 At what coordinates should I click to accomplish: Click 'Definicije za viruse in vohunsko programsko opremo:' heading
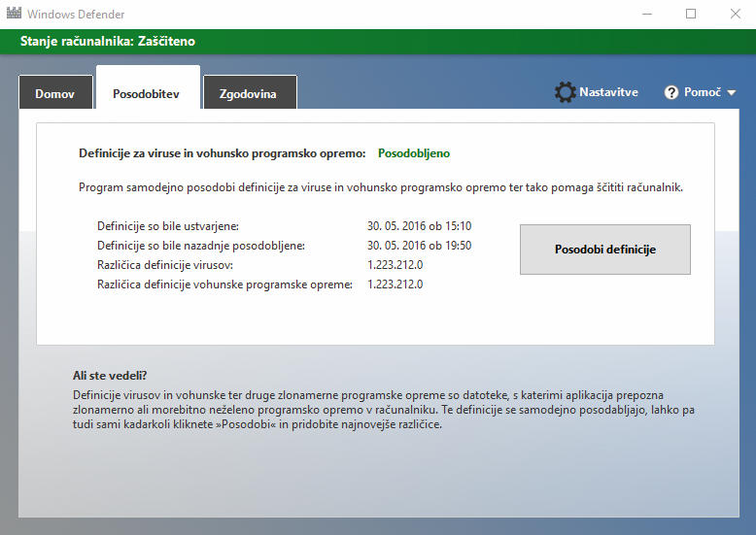(223, 153)
